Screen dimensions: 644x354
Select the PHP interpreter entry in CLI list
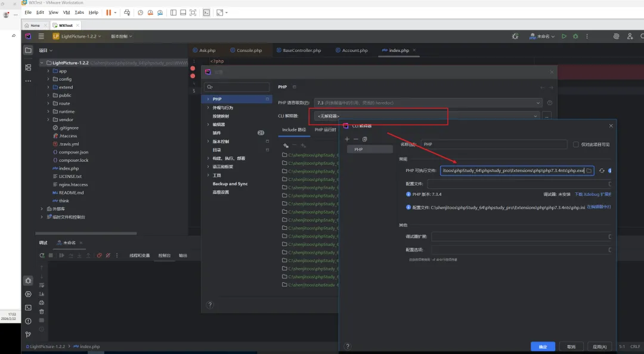click(x=370, y=149)
